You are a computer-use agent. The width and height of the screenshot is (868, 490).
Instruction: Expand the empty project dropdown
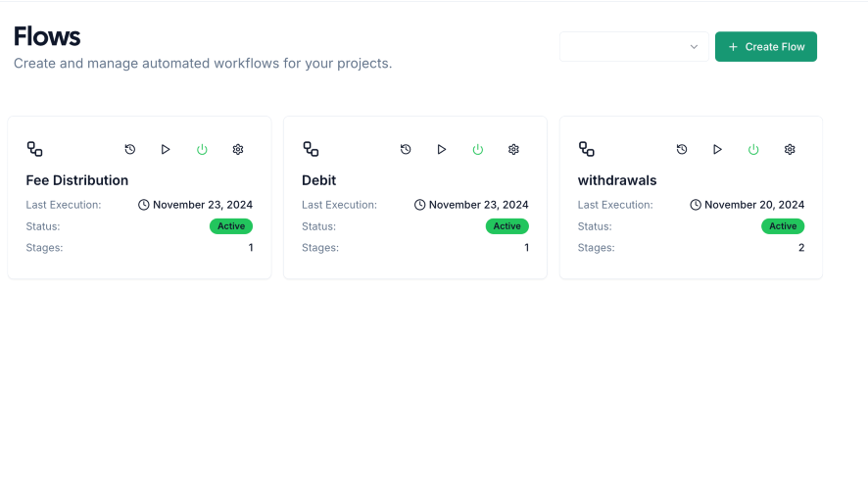pyautogui.click(x=634, y=46)
